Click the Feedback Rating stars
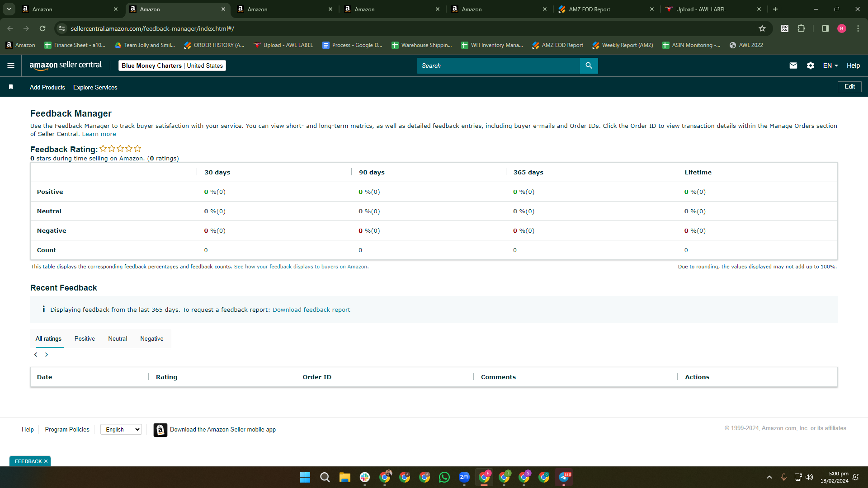The height and width of the screenshot is (488, 868). click(120, 149)
